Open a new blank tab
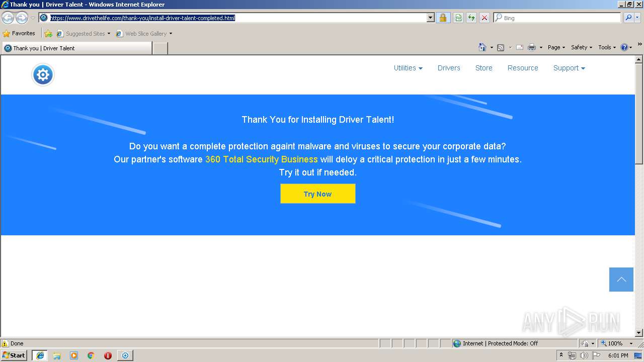 click(160, 48)
